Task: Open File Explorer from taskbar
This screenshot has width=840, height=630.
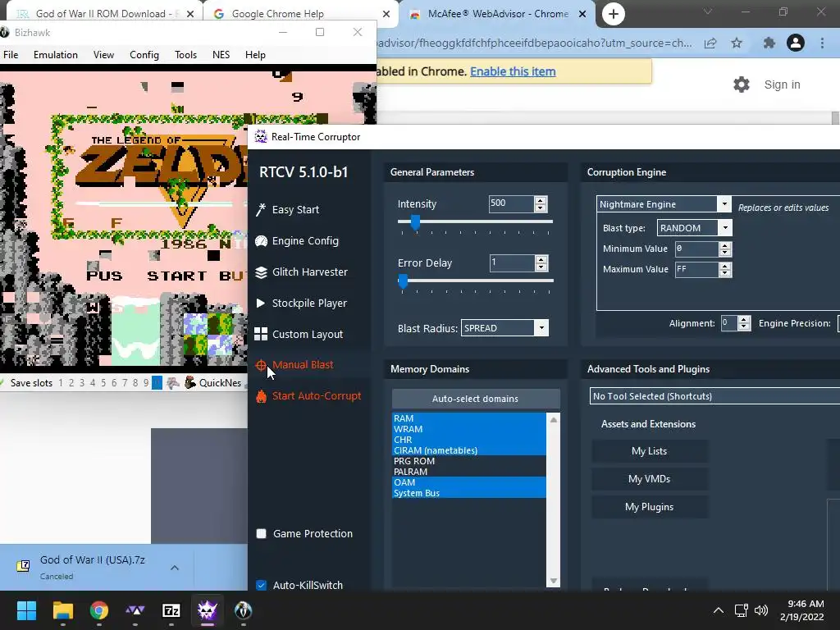Action: coord(62,610)
